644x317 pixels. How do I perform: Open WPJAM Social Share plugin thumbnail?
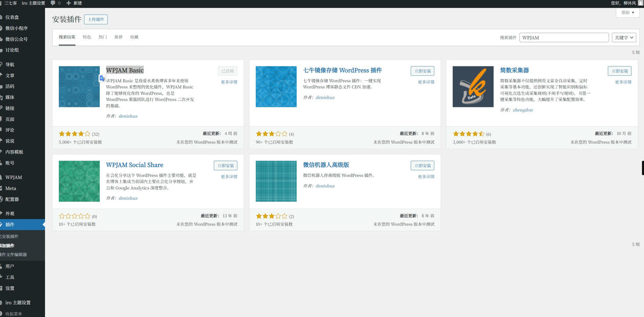pos(79,181)
